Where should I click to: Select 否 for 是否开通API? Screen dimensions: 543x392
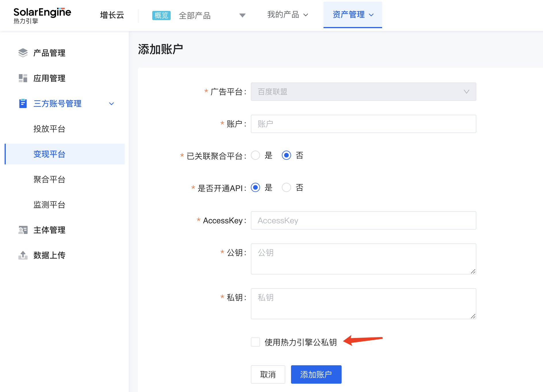[286, 188]
